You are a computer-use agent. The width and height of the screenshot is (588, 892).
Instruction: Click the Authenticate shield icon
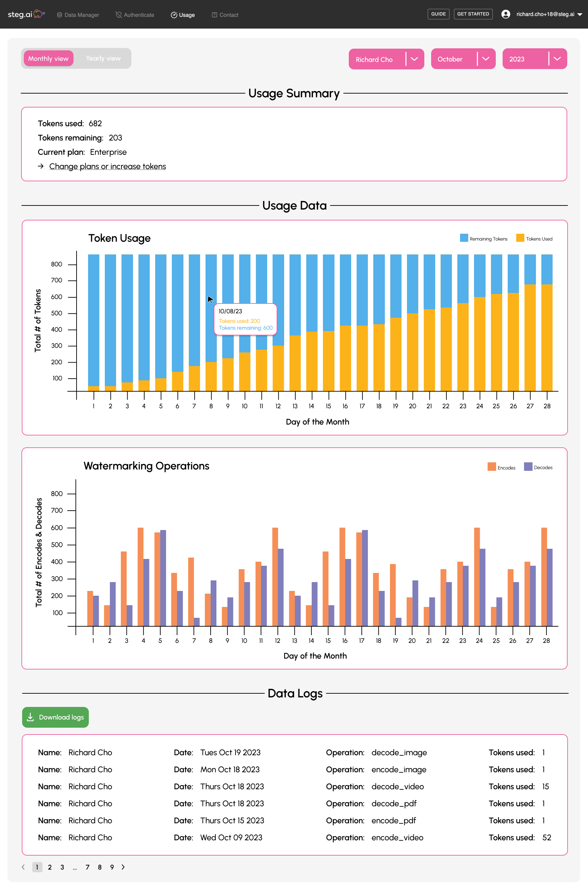[118, 15]
